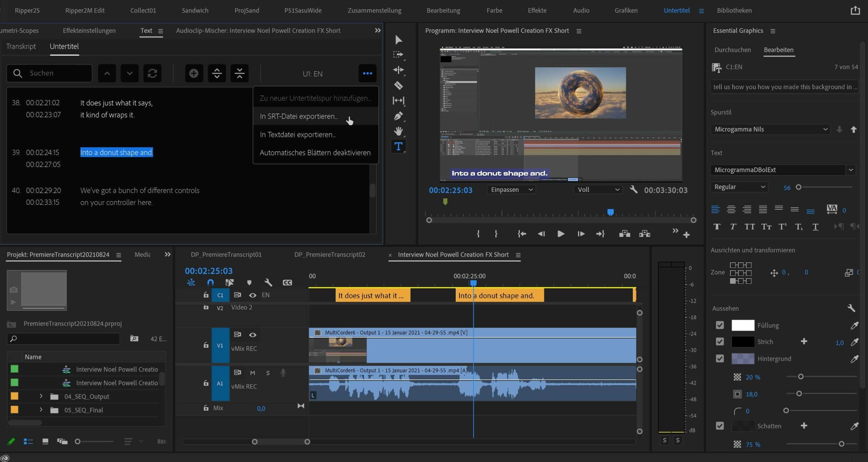Image resolution: width=868 pixels, height=462 pixels.
Task: Toggle the timeline snap magnet icon
Action: pyautogui.click(x=210, y=282)
